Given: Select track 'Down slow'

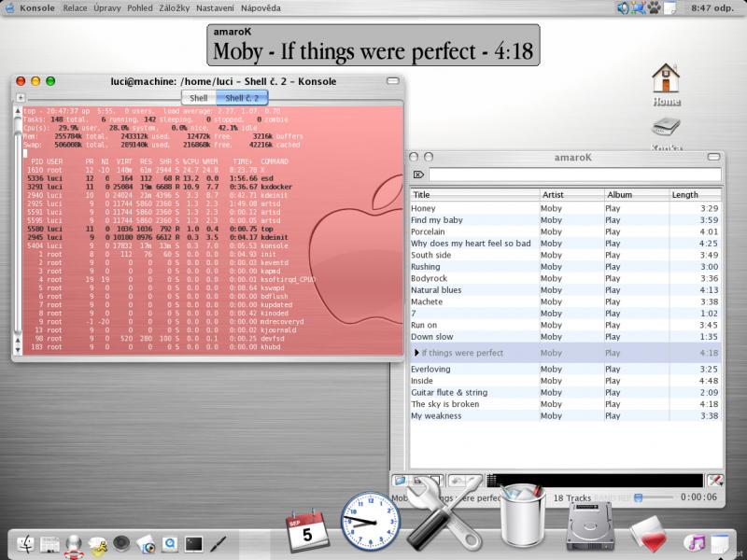Looking at the screenshot, I should click(566, 337).
